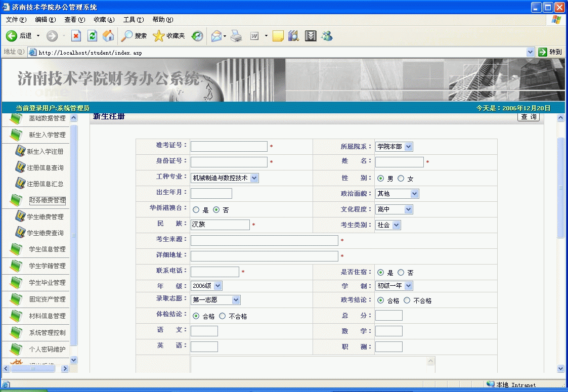Viewport: 568px width, 392px height.
Task: Click the 姓名 input field
Action: tap(399, 162)
